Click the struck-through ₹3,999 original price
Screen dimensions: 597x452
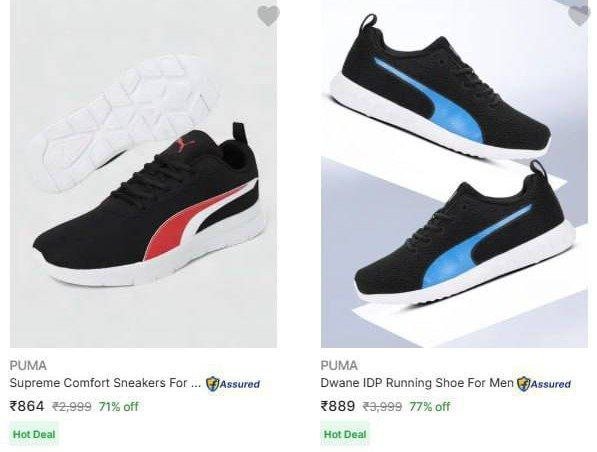click(x=382, y=407)
